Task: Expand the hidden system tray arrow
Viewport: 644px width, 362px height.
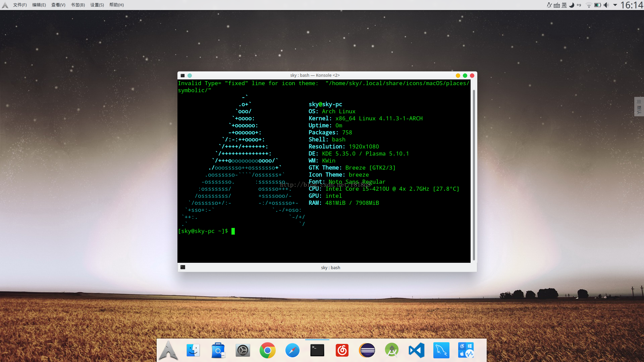Action: coord(615,5)
